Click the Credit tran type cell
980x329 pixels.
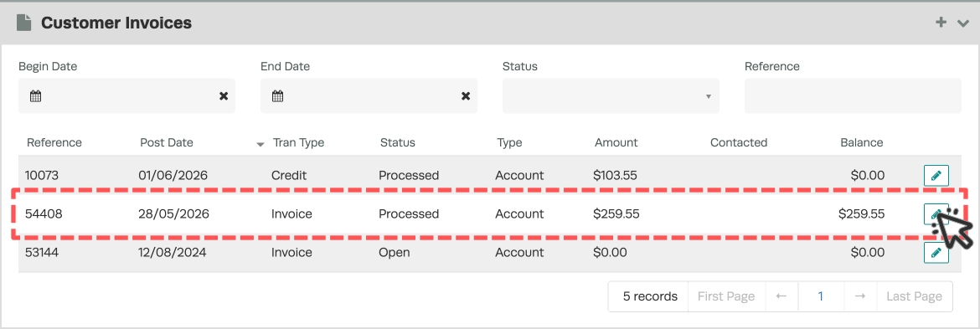288,176
